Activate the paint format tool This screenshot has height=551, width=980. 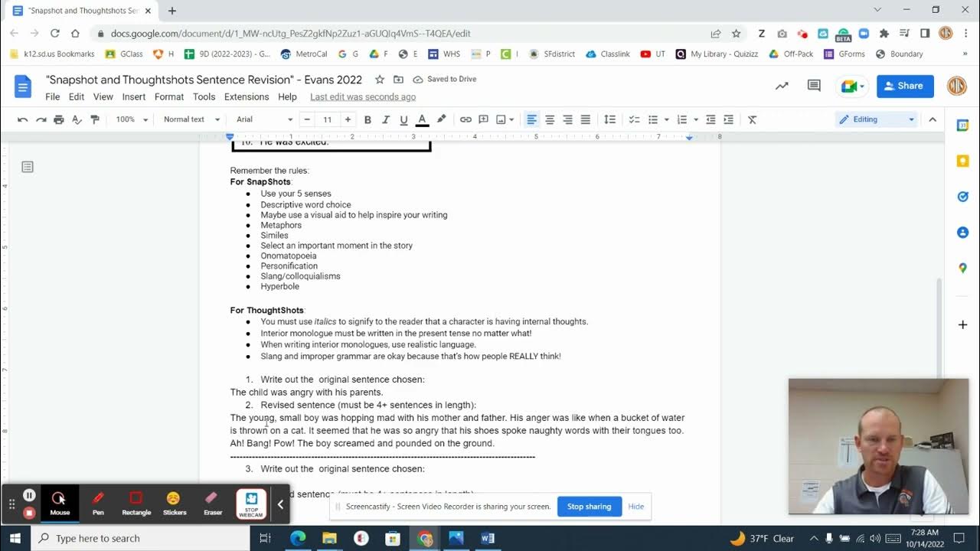click(x=95, y=119)
